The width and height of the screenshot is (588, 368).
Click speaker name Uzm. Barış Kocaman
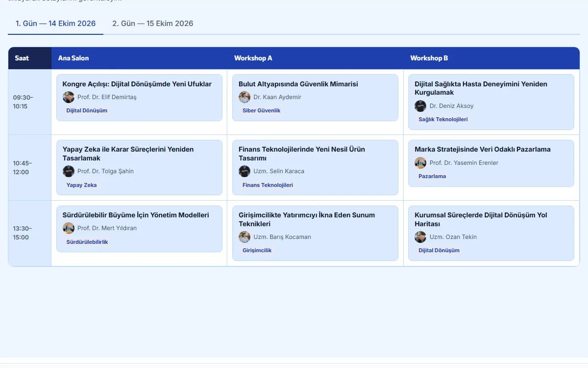(x=282, y=237)
